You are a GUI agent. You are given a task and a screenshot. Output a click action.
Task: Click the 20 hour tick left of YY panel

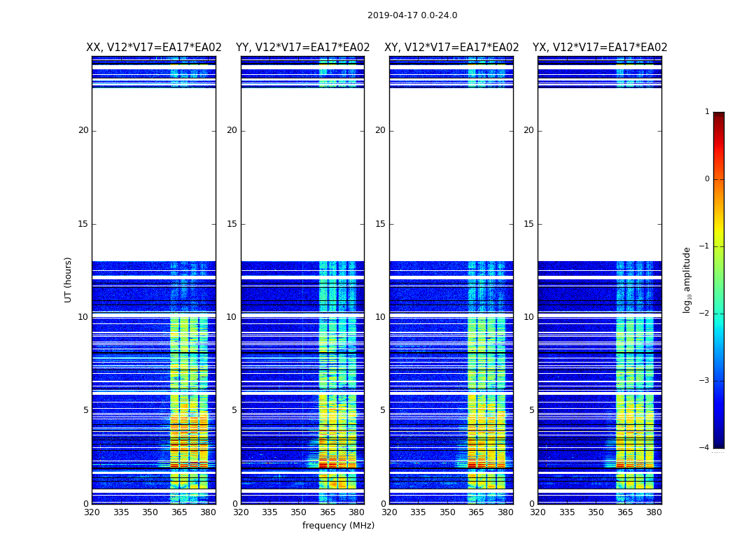[231, 130]
